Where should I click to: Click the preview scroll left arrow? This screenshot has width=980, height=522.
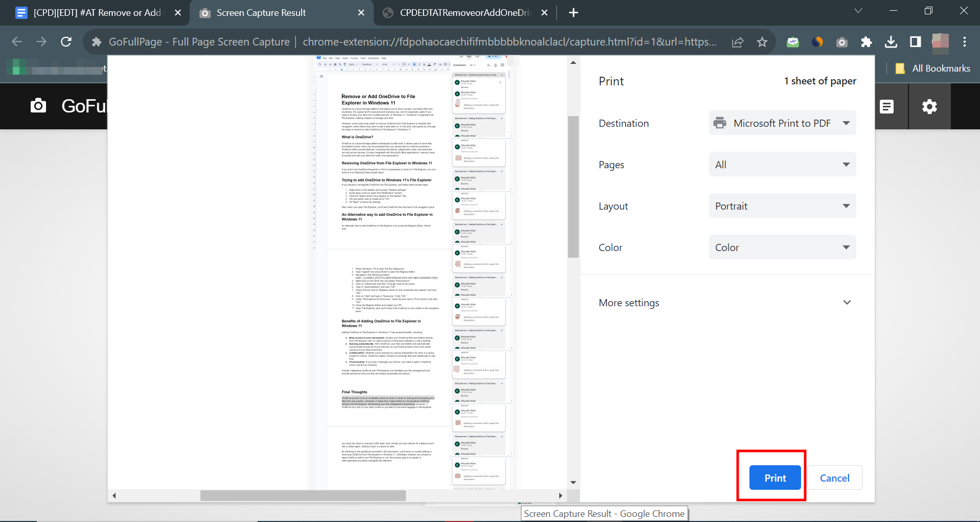(x=114, y=495)
